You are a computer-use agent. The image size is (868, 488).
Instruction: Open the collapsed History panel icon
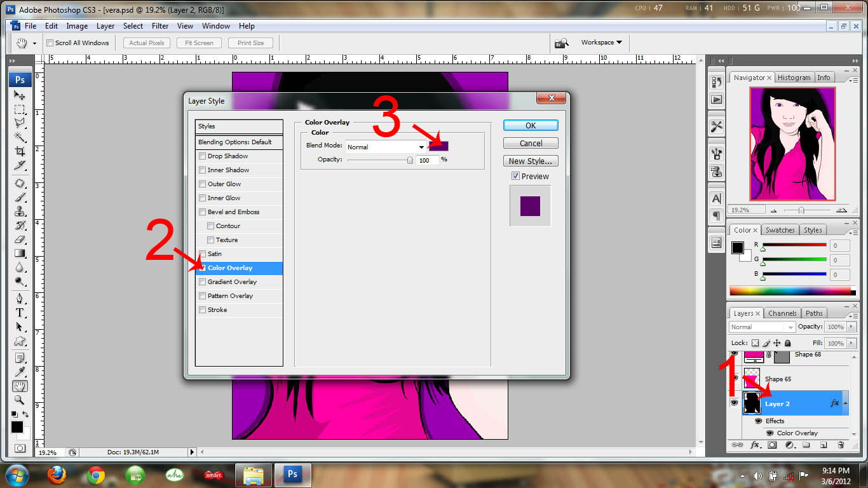pyautogui.click(x=716, y=82)
